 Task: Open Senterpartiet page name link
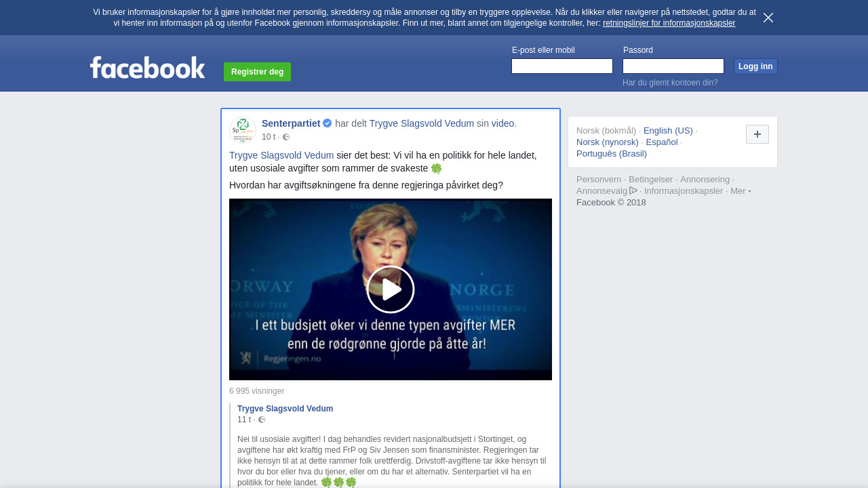click(291, 123)
